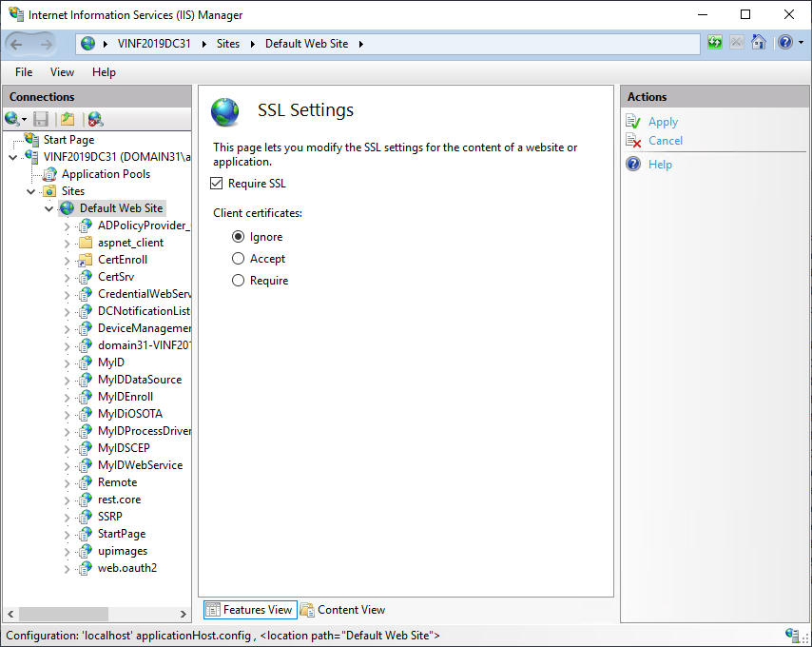Click the blue Help question mark toolbar icon
The width and height of the screenshot is (812, 647).
pyautogui.click(x=784, y=43)
